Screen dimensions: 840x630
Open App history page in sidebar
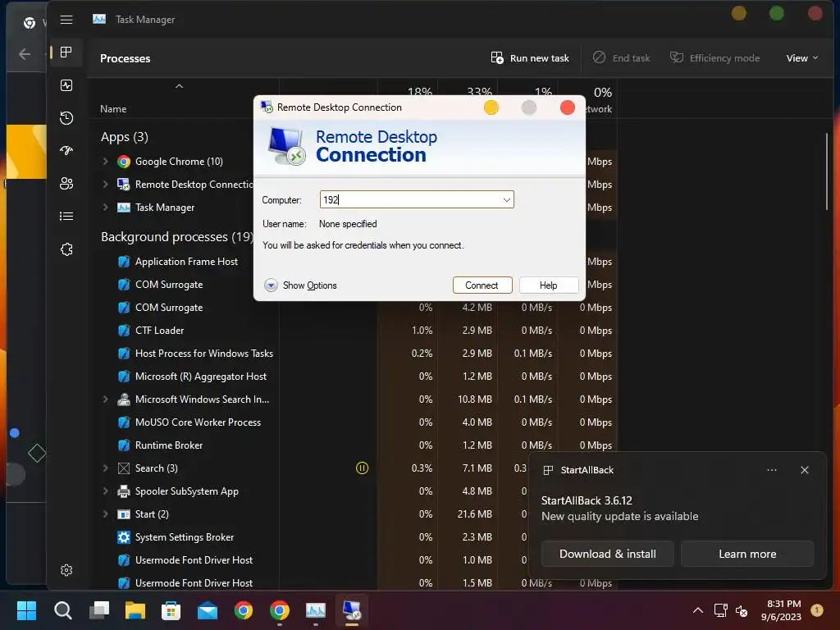[66, 118]
